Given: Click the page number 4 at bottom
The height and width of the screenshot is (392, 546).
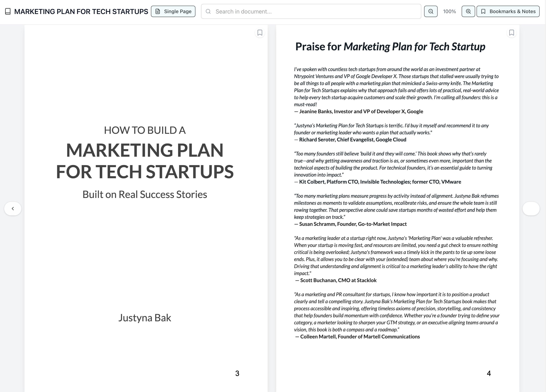Looking at the screenshot, I should coord(489,373).
